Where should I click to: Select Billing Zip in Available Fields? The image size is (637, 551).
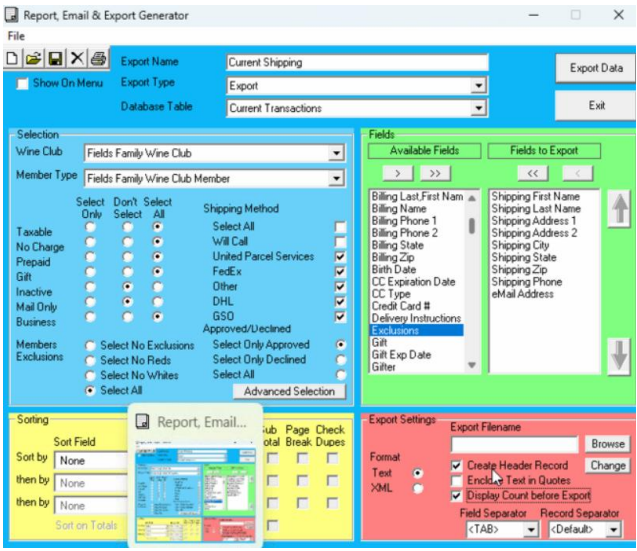[393, 257]
